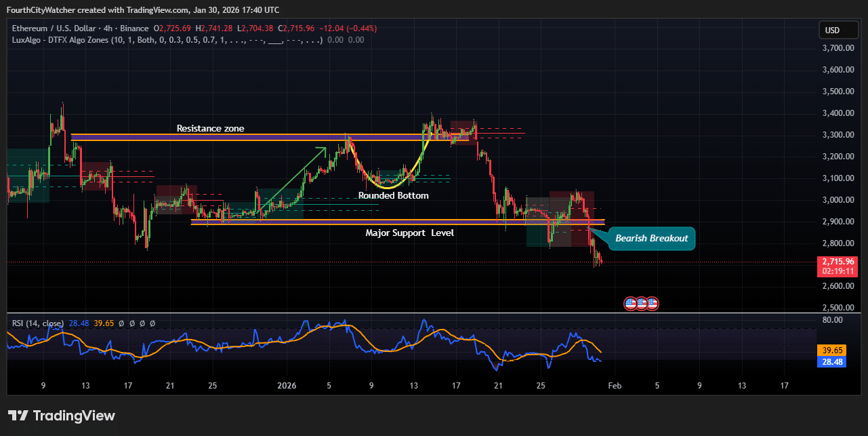Click Binance exchange name in chart legend

point(134,28)
